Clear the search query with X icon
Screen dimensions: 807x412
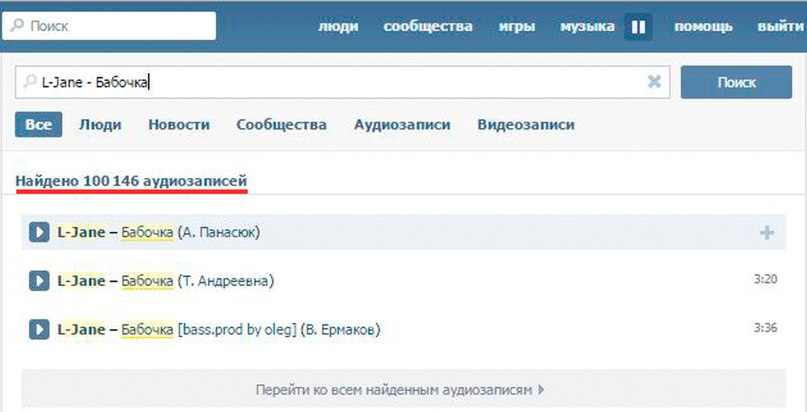[654, 81]
